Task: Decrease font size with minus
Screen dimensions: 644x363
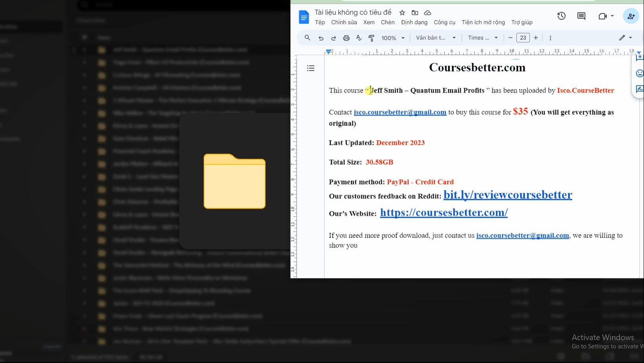Action: pyautogui.click(x=510, y=38)
